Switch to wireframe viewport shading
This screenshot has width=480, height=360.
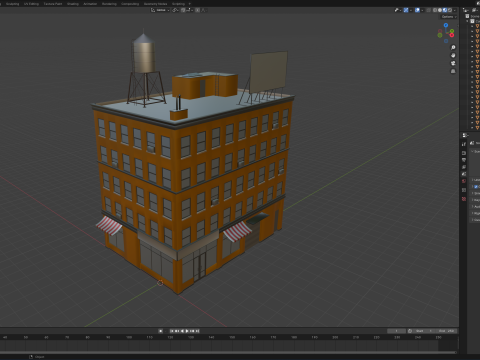[435, 10]
